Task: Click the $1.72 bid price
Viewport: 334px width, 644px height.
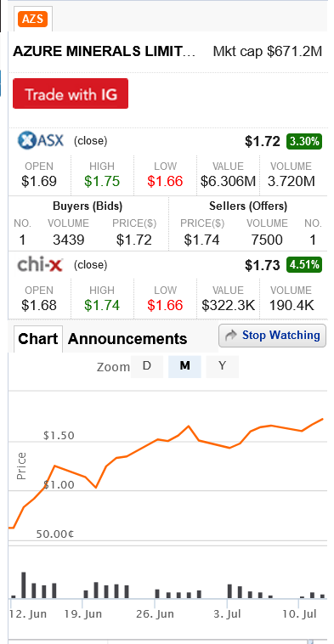Action: [x=134, y=240]
